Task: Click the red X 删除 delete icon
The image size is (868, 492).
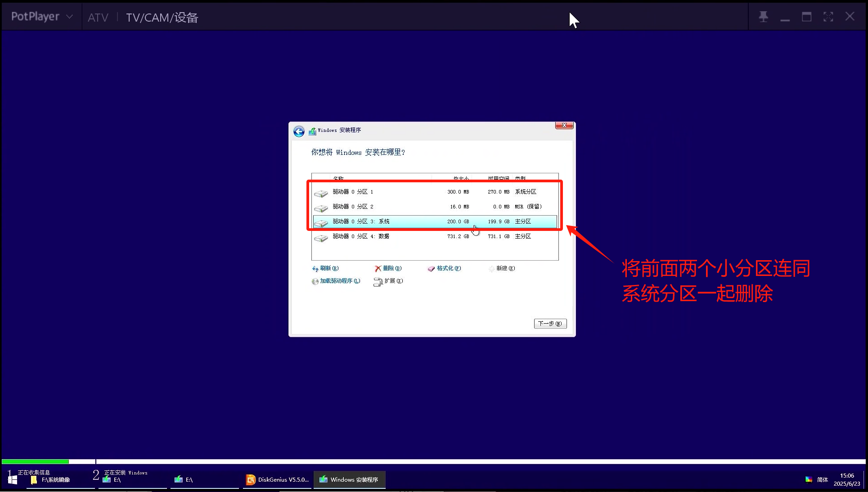Action: (x=378, y=269)
